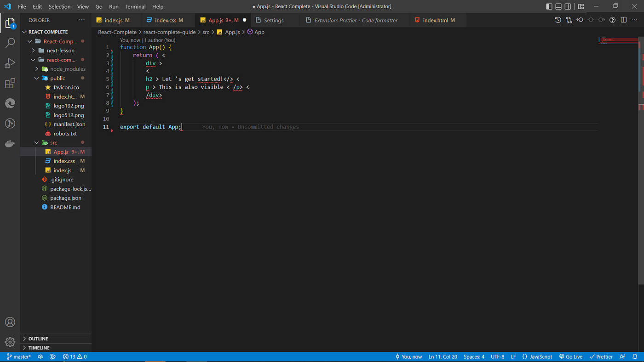This screenshot has width=644, height=362.
Task: Open the Manage gear icon
Action: (10, 342)
